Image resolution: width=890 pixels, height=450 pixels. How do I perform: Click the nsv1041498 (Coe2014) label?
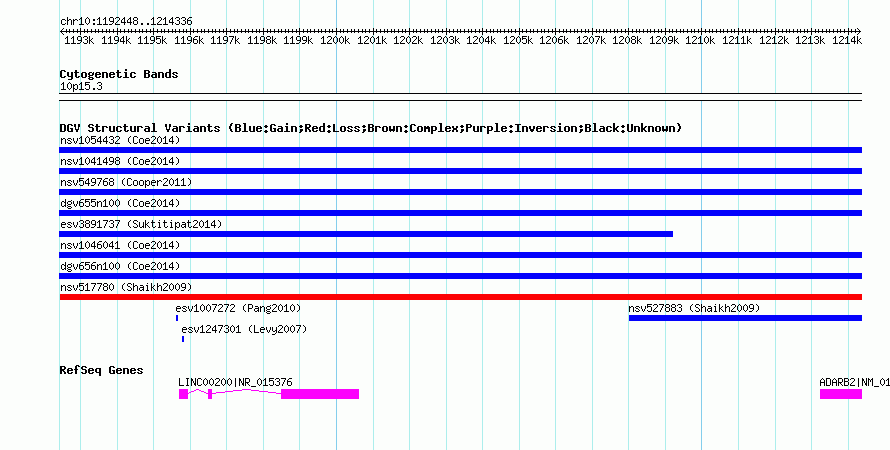pos(120,161)
